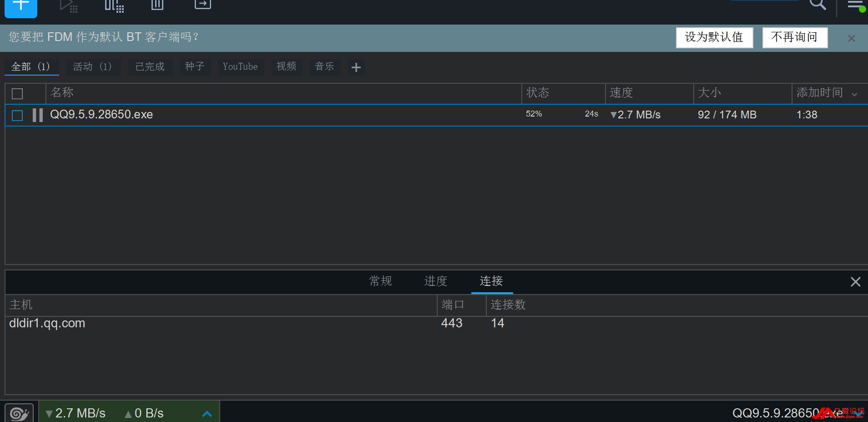Image resolution: width=868 pixels, height=422 pixels.
Task: Switch to 全部 (1) filter tab
Action: click(31, 67)
